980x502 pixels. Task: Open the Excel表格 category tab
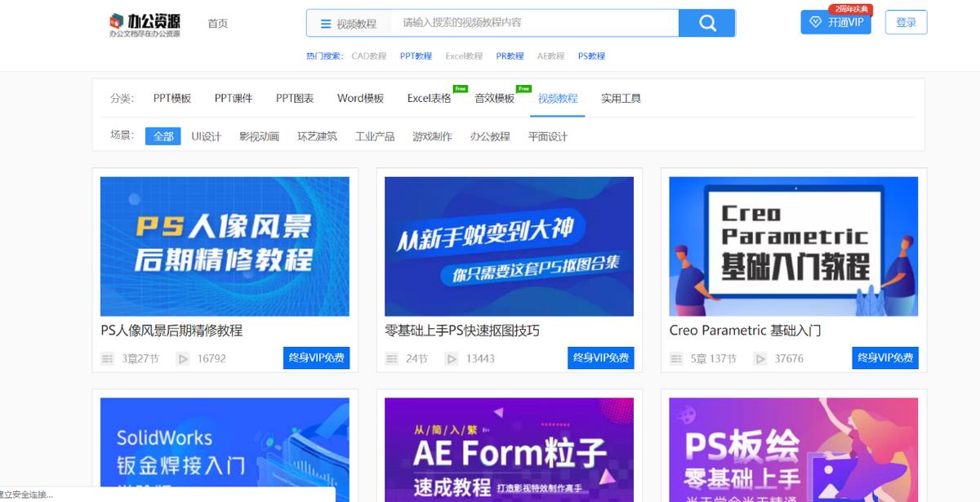[x=429, y=98]
